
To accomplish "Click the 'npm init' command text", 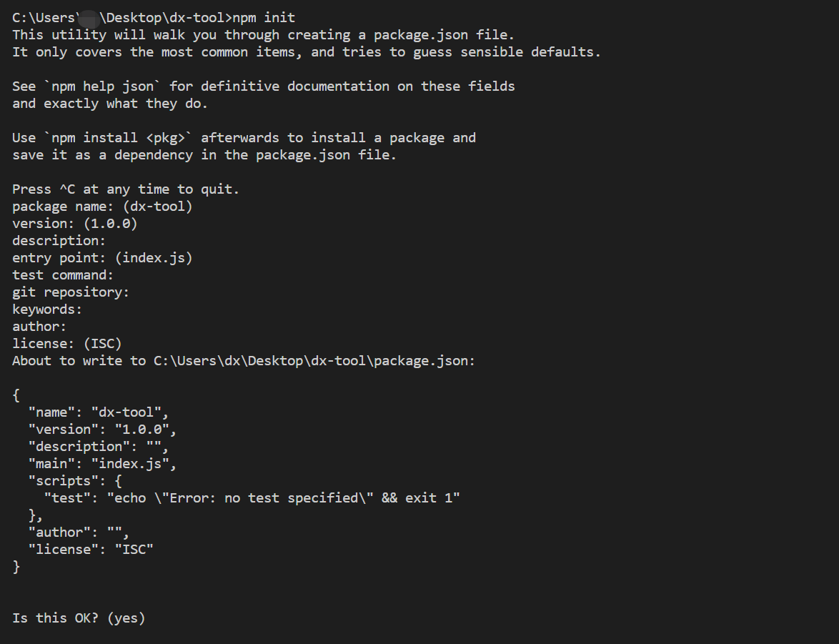I will [264, 18].
